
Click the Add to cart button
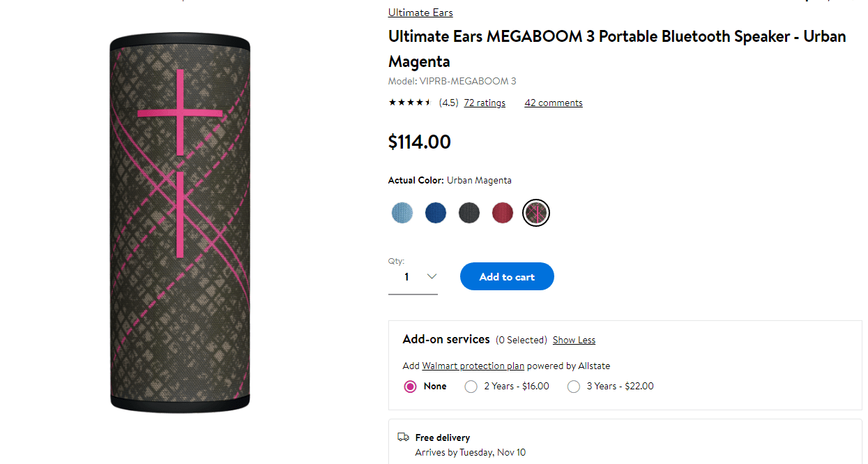click(x=507, y=277)
